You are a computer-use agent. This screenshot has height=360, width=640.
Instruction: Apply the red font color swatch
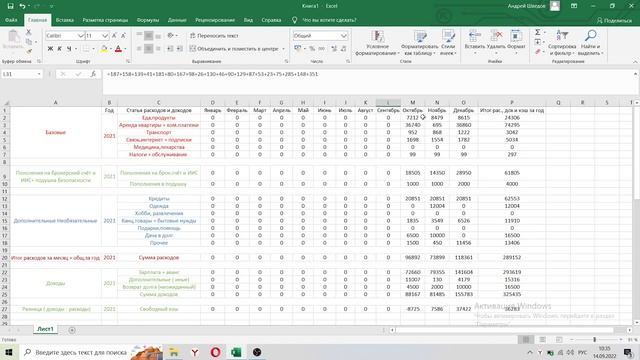tap(118, 49)
